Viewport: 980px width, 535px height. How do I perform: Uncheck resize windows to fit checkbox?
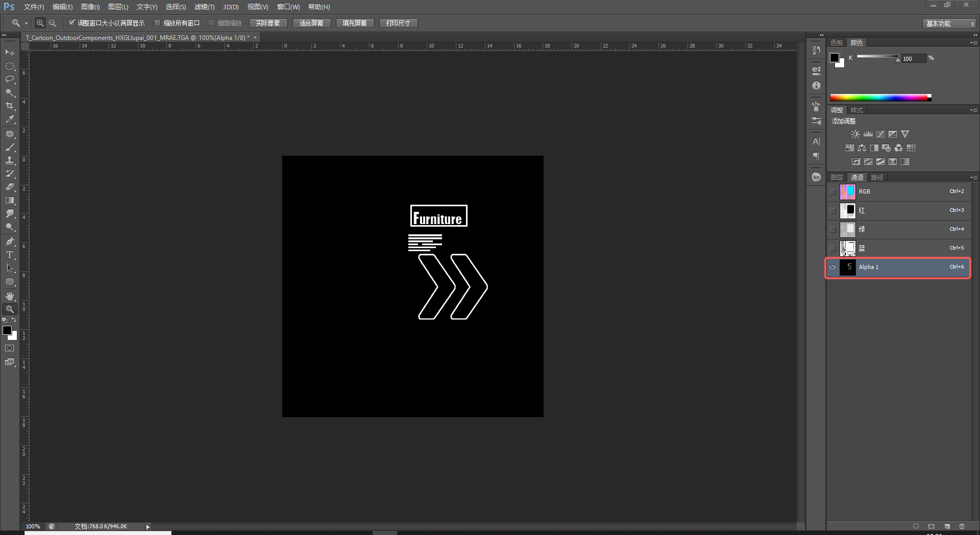pos(72,23)
